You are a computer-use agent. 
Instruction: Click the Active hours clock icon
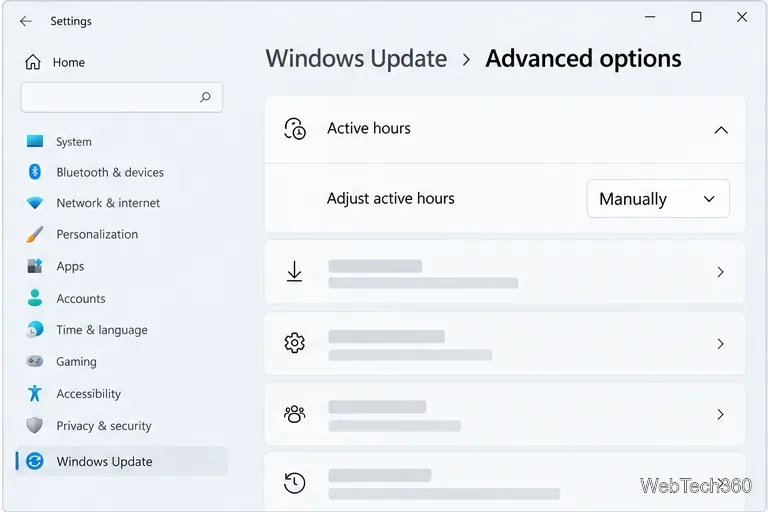tap(295, 129)
